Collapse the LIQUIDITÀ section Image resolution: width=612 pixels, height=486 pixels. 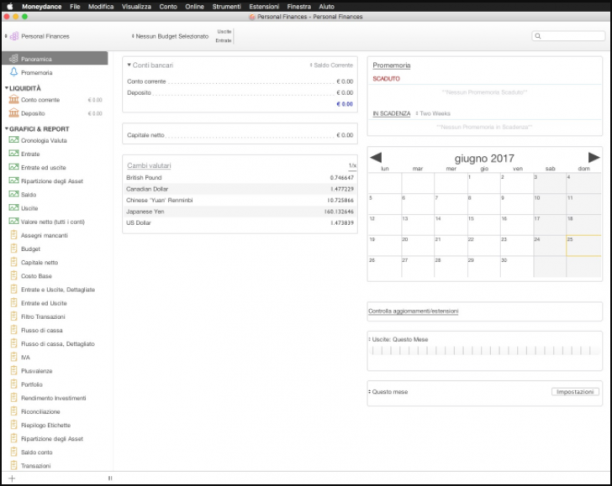[x=7, y=88]
